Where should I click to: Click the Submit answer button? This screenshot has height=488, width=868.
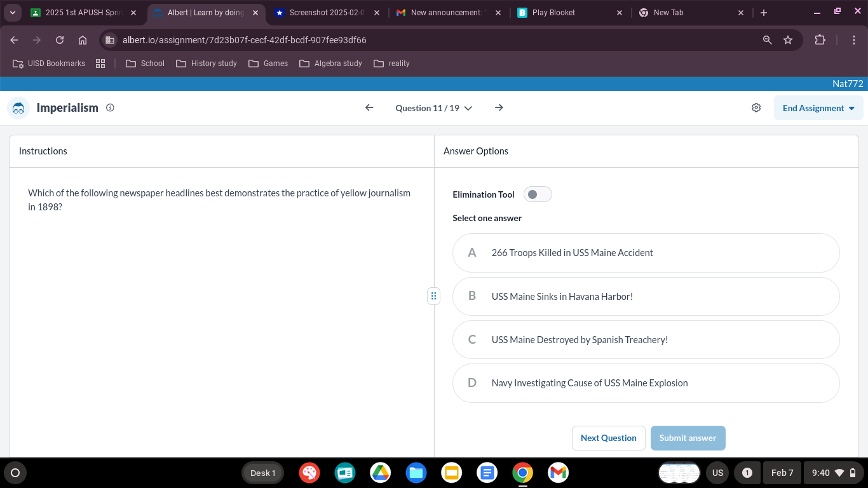pos(688,438)
